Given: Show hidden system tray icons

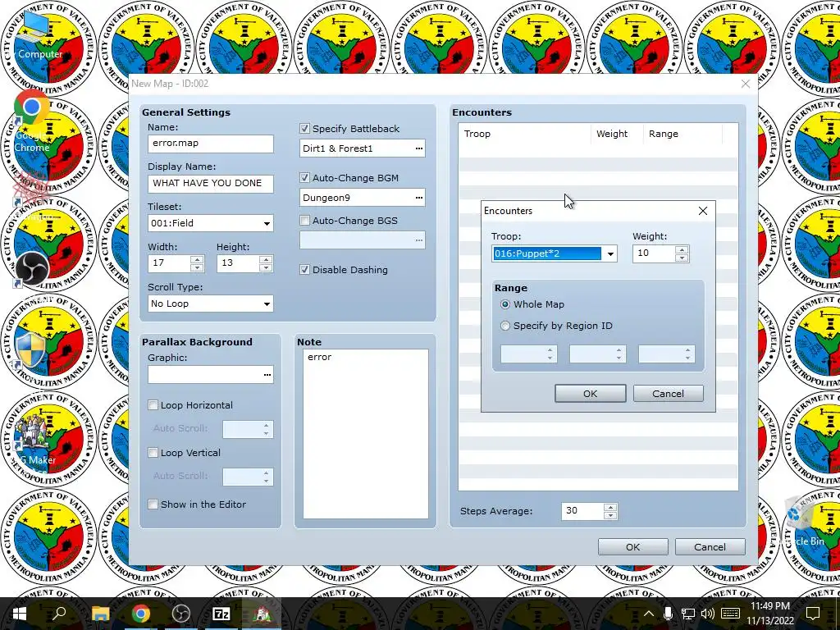Looking at the screenshot, I should (x=648, y=614).
